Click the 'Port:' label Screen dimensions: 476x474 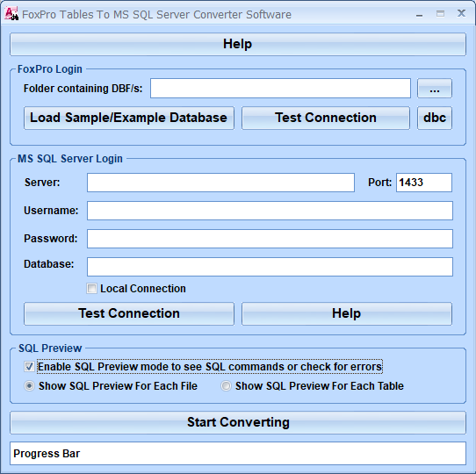(x=379, y=183)
